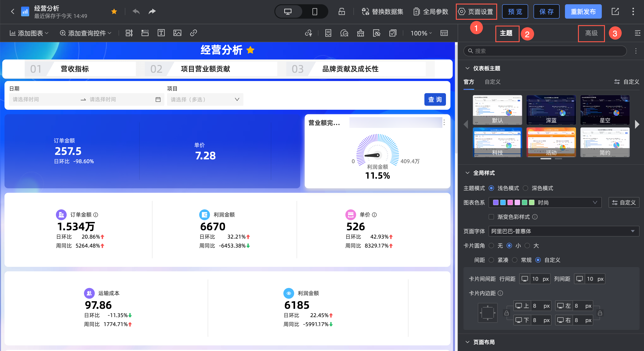Choose the 深蓝 theme thumbnail
The image size is (644, 351).
(x=551, y=110)
